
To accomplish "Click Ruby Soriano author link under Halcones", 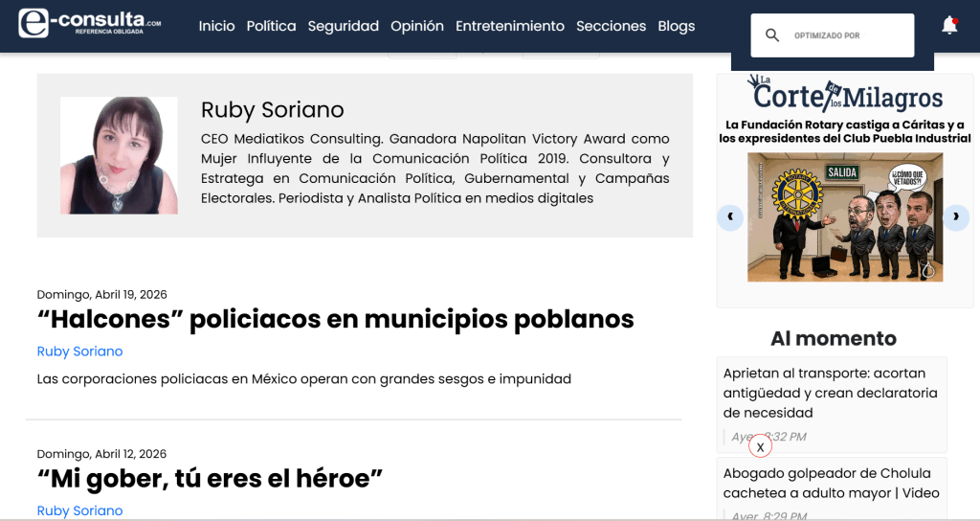I will (79, 351).
